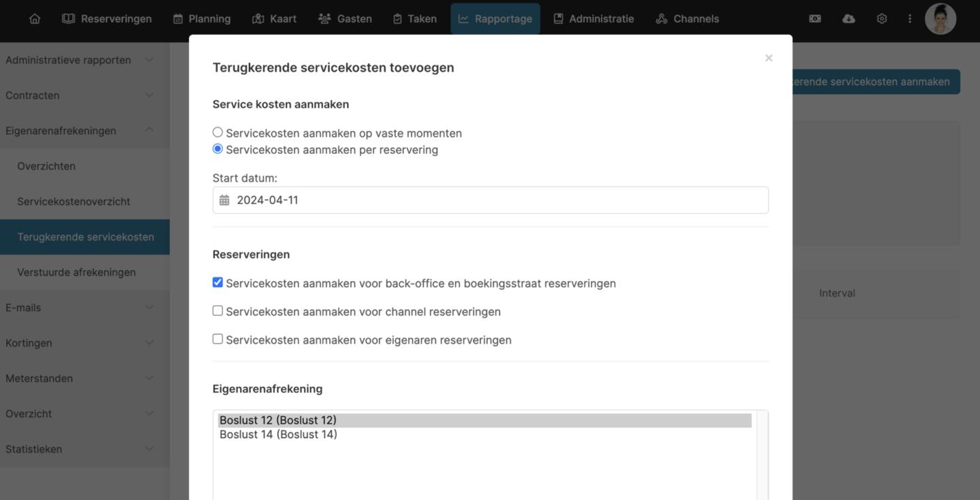The image size is (980, 500).
Task: Open settings via the gear icon
Action: [x=881, y=19]
